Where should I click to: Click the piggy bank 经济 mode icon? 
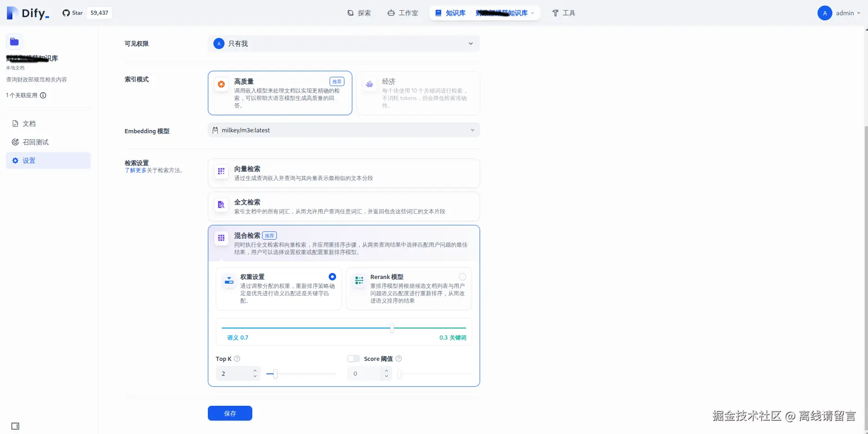(369, 84)
